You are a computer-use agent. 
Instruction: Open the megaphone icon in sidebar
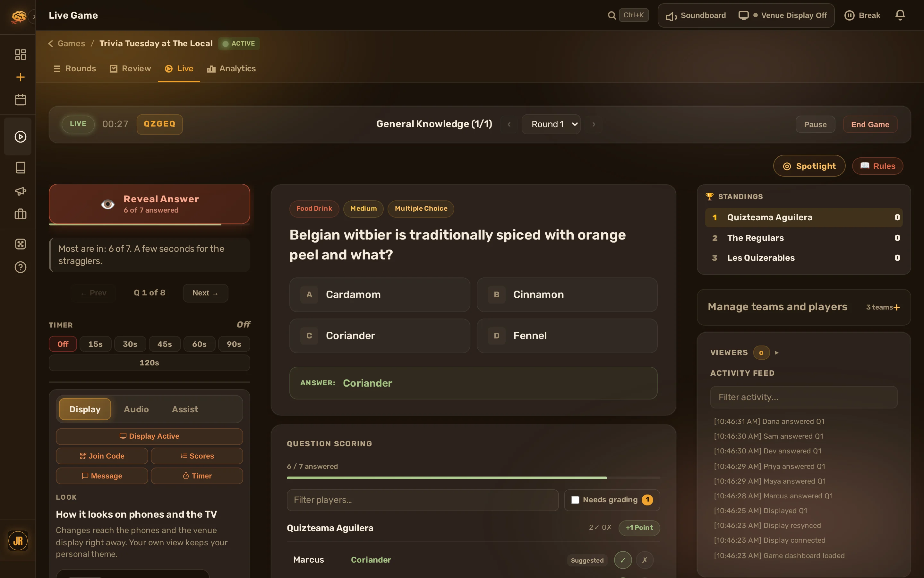tap(20, 191)
